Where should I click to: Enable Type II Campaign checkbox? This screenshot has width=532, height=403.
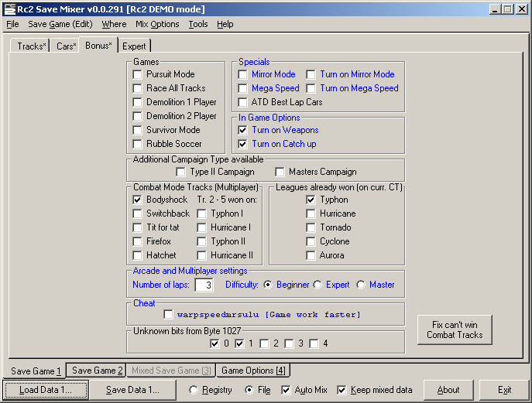[181, 172]
